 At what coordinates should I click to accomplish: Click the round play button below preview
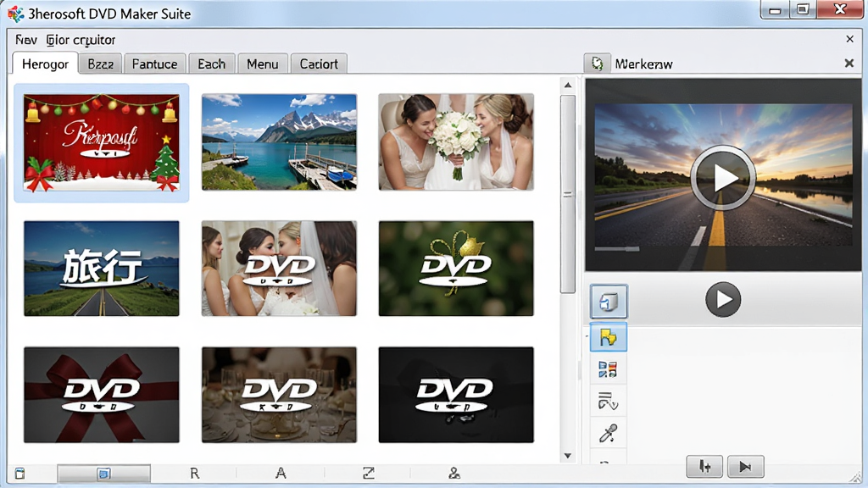723,299
